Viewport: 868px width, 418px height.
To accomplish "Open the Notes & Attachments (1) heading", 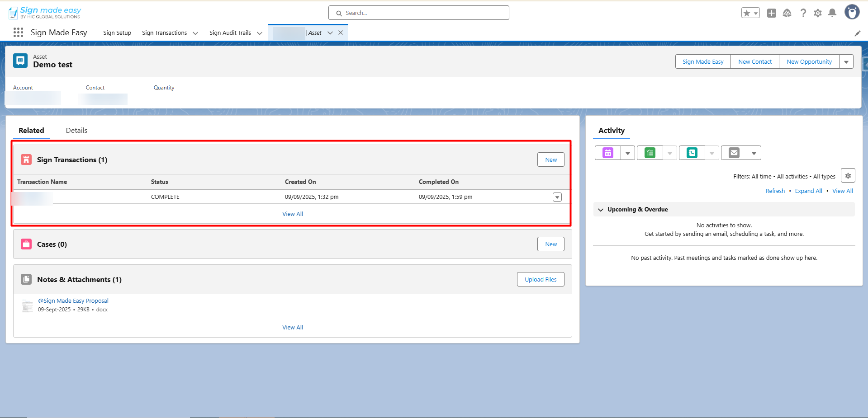I will tap(79, 279).
